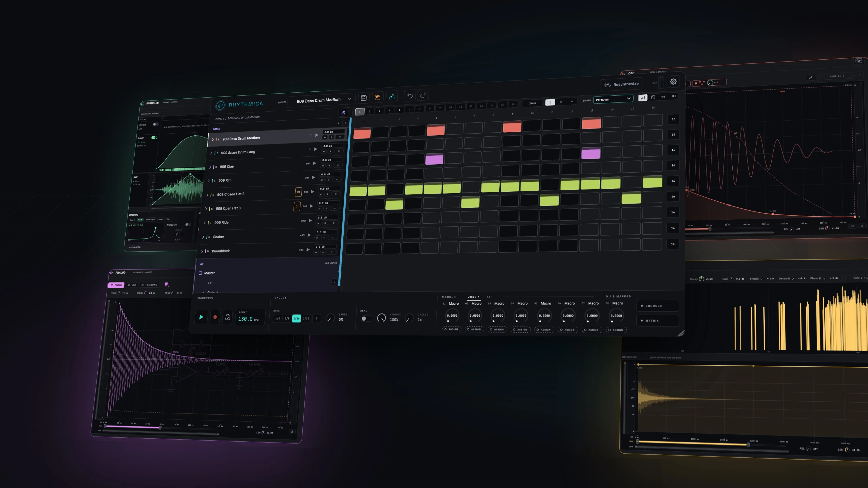Viewport: 868px width, 488px height.
Task: Expand the 808 Open Hat 3 zone
Action: pyautogui.click(x=206, y=209)
